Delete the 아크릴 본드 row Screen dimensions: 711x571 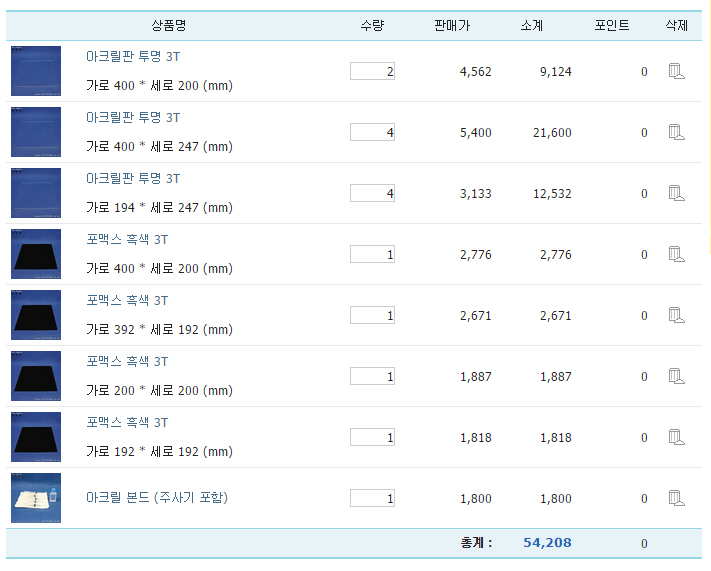point(677,498)
